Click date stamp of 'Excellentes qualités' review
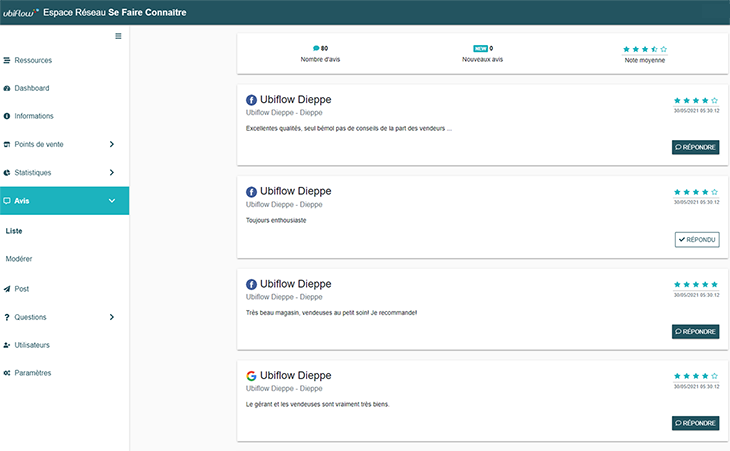Viewport: 730px width, 451px height. pyautogui.click(x=696, y=111)
